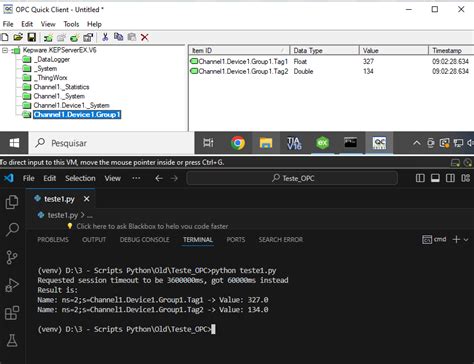Select the _System group in the tree
This screenshot has height=364, width=474.
(46, 68)
